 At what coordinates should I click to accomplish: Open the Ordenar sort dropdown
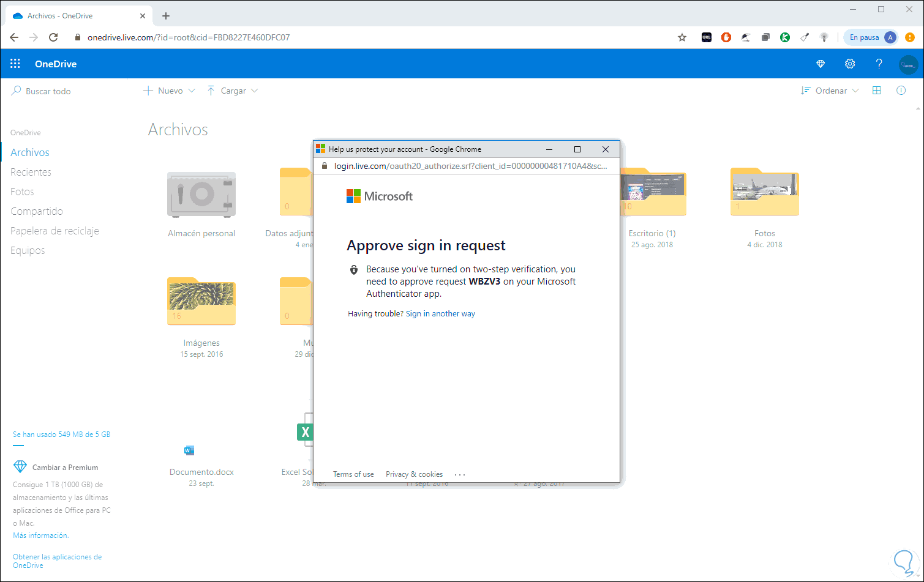pyautogui.click(x=830, y=91)
